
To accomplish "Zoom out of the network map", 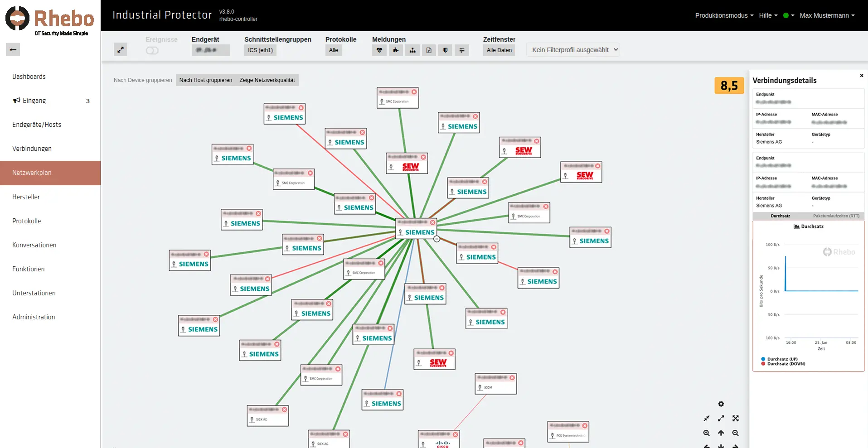I will tap(736, 433).
